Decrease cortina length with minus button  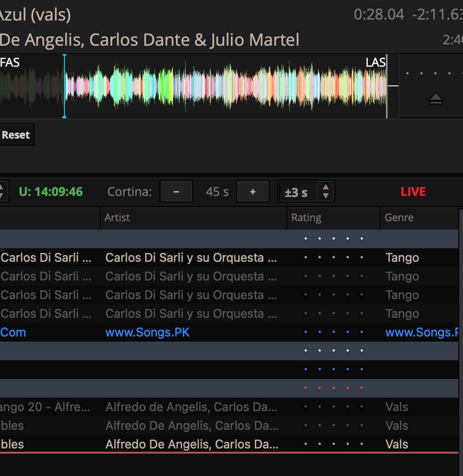click(176, 191)
